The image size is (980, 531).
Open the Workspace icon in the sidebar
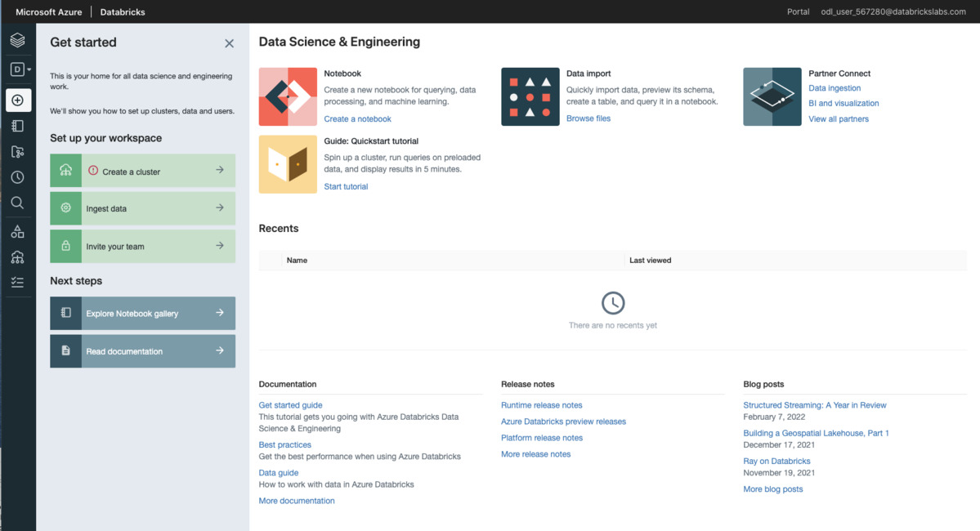[x=17, y=126]
